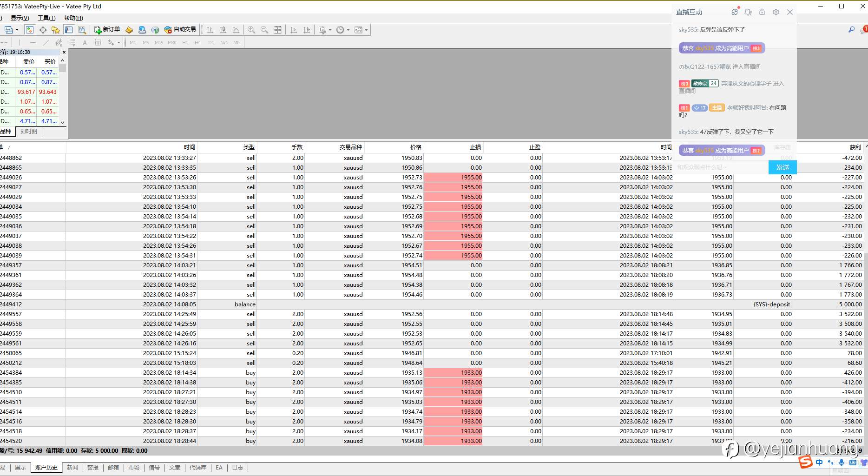Click the signals broadcast icon
Image resolution: width=868 pixels, height=476 pixels.
click(x=155, y=30)
